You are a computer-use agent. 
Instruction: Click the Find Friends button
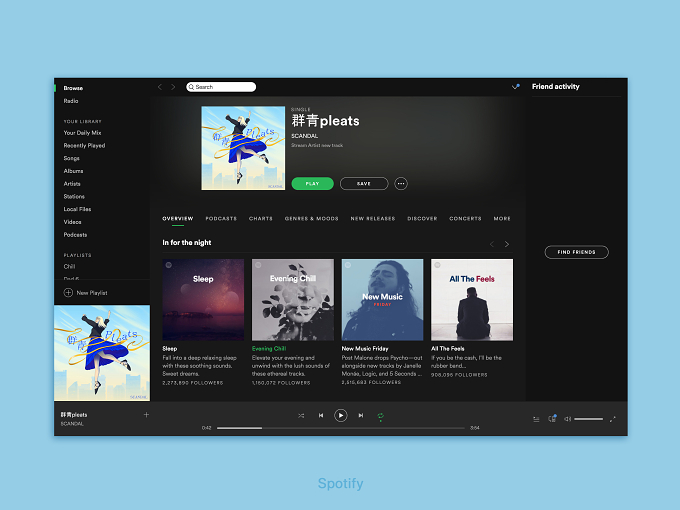click(576, 252)
